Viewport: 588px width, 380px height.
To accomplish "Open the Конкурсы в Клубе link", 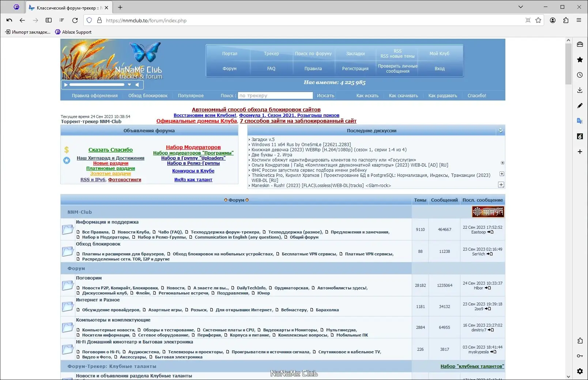I will point(193,171).
